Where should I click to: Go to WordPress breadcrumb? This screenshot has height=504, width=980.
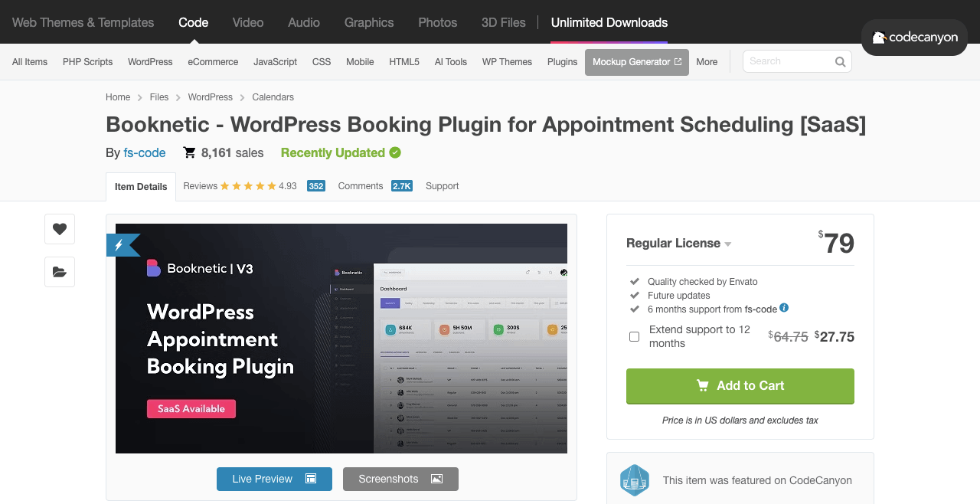click(211, 97)
